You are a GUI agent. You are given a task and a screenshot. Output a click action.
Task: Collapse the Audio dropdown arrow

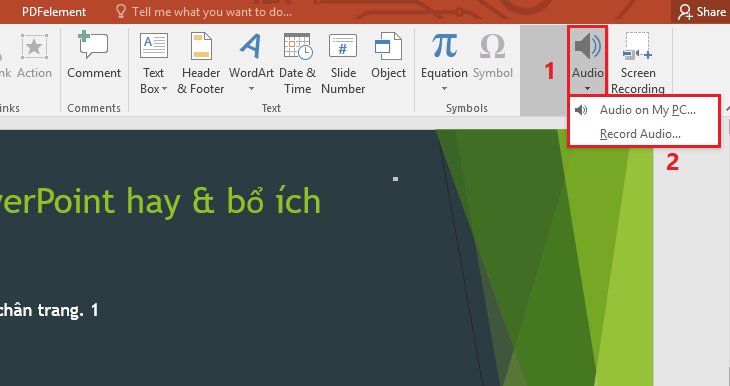point(588,88)
